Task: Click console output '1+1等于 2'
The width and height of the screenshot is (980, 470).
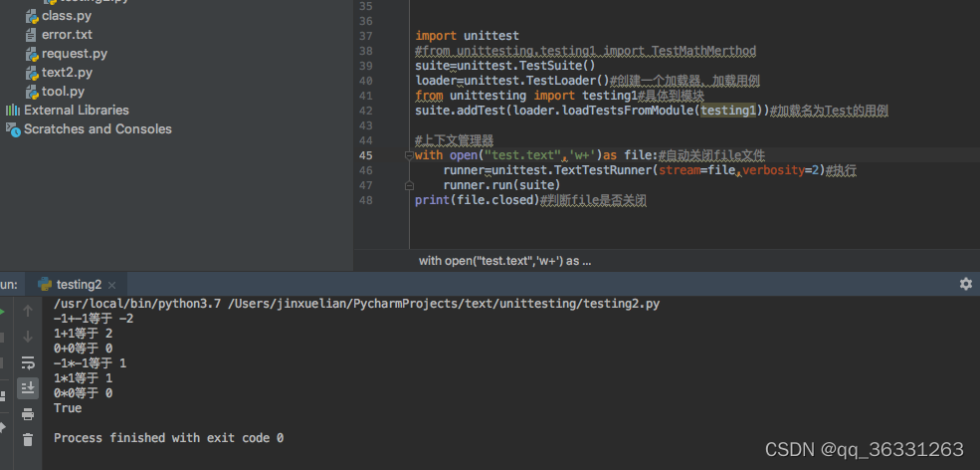Action: coord(84,334)
